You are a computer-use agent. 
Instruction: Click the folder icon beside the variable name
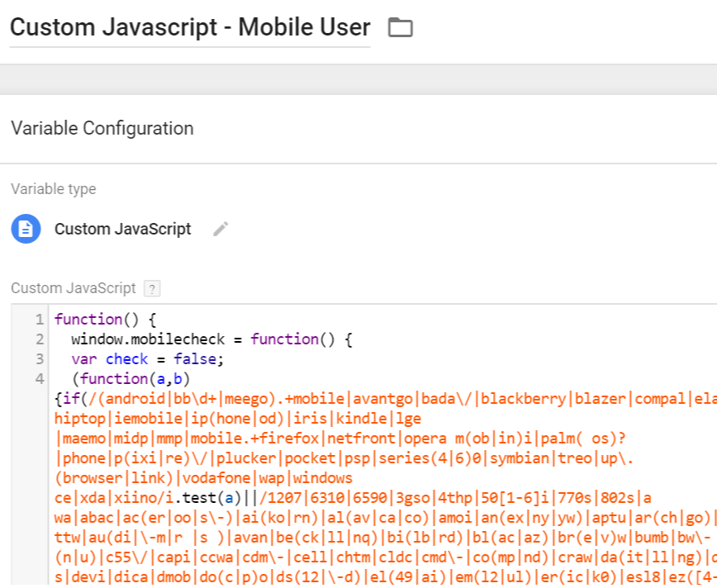click(x=401, y=28)
